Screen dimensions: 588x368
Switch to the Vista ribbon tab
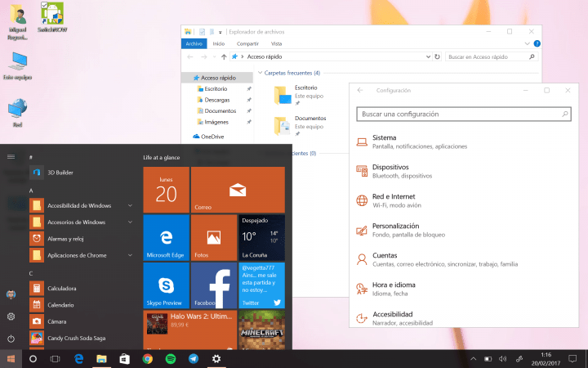(276, 43)
